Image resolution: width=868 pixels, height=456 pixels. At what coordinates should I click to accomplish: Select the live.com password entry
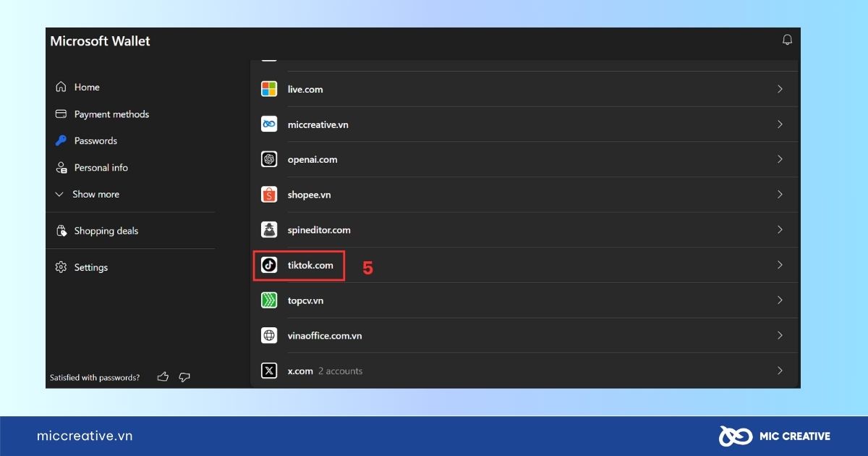pyautogui.click(x=524, y=89)
